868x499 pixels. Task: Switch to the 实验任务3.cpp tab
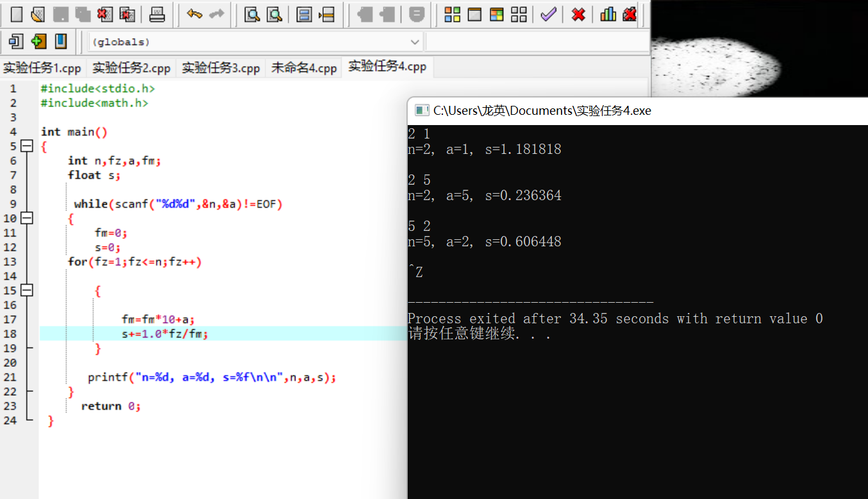pos(221,68)
